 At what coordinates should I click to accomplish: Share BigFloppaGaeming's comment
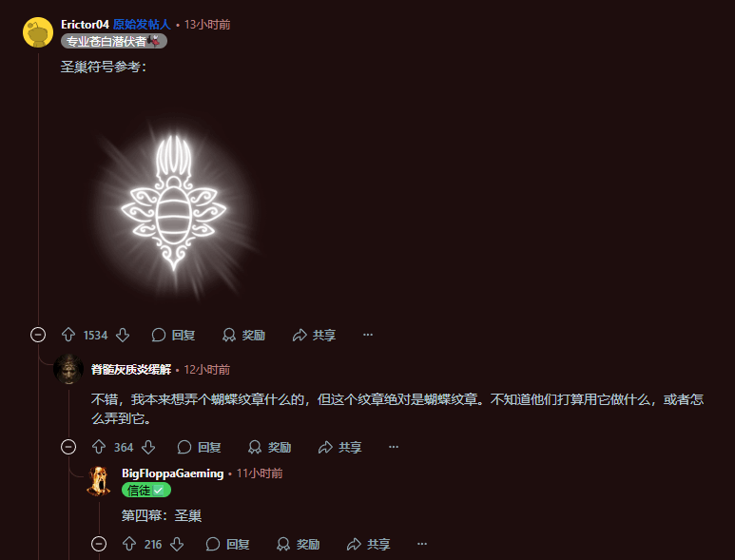point(368,544)
